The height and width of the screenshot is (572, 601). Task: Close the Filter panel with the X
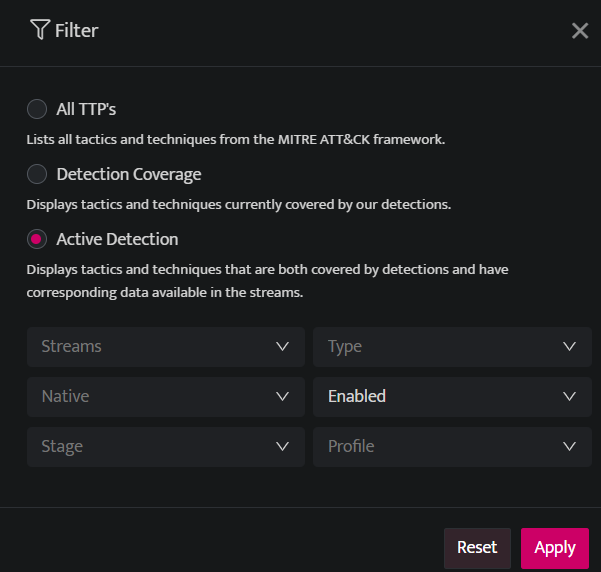pyautogui.click(x=580, y=31)
